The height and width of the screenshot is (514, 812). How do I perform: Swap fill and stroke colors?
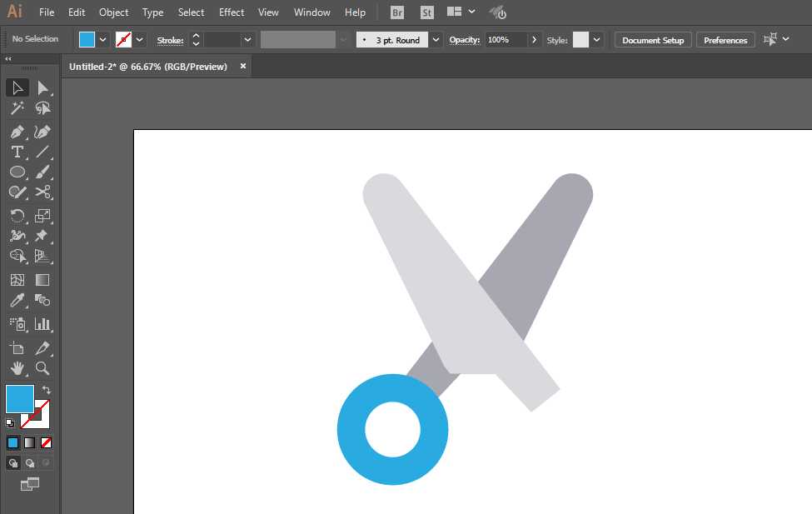click(46, 390)
